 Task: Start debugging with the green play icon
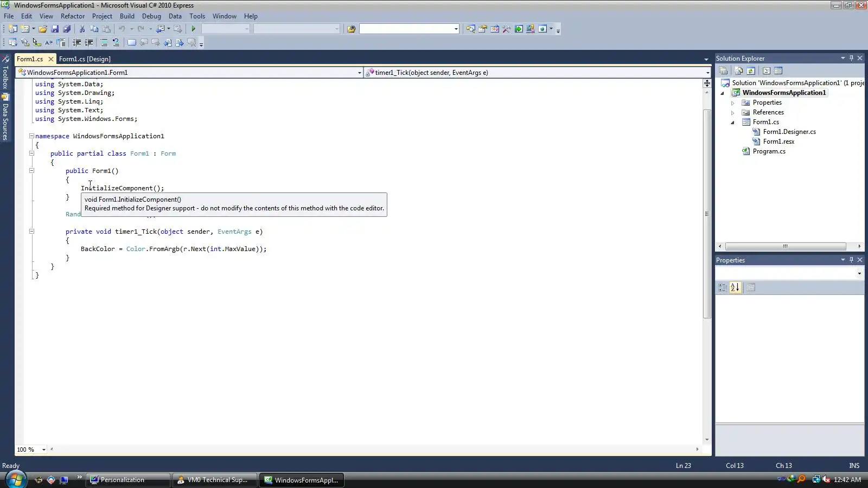(x=193, y=29)
